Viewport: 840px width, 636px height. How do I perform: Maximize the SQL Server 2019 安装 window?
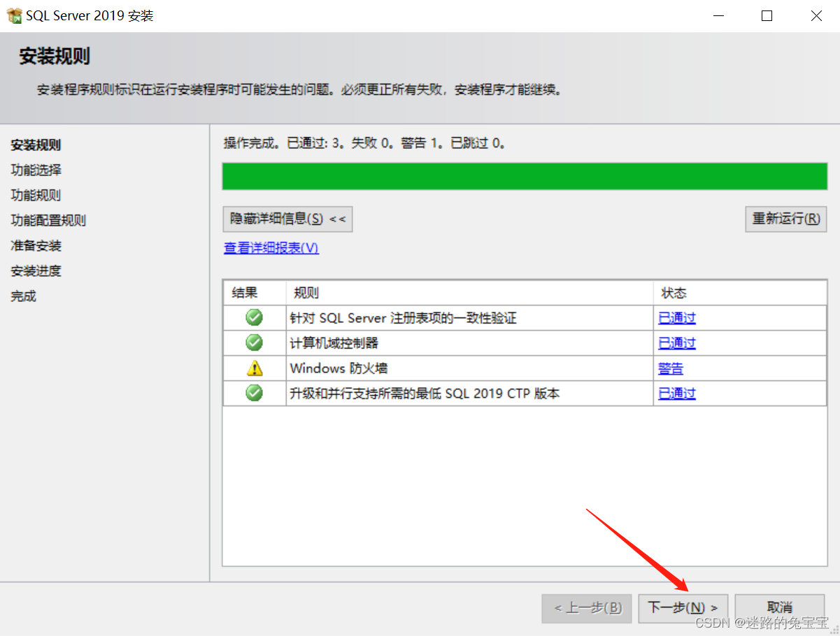[767, 16]
